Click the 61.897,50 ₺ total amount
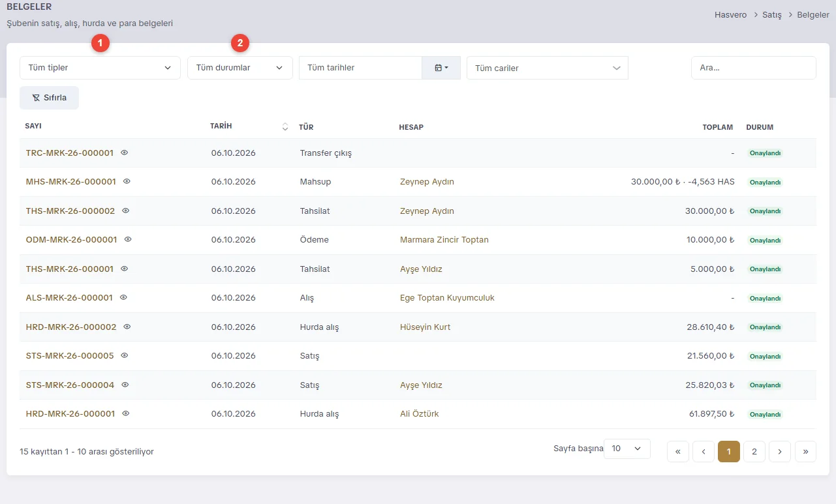The width and height of the screenshot is (836, 504). [711, 414]
